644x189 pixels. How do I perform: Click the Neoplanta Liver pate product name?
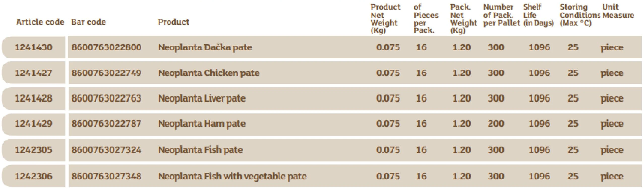[x=202, y=99]
